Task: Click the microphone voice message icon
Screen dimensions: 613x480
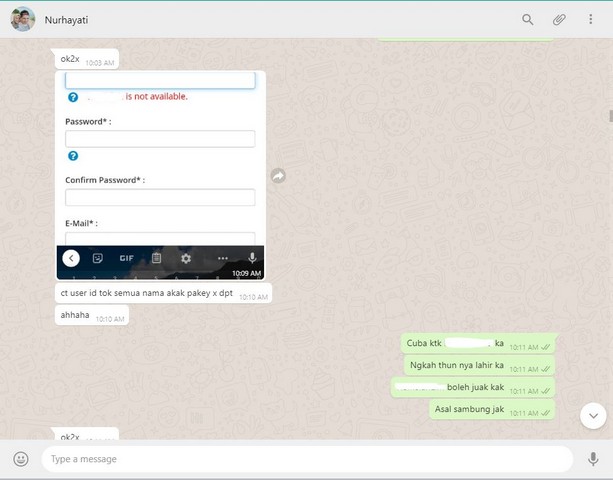Action: pyautogui.click(x=593, y=459)
